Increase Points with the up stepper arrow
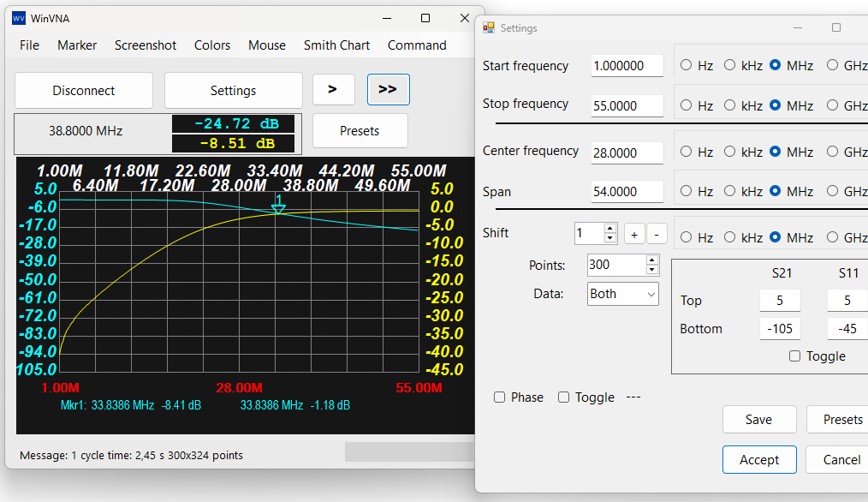This screenshot has width=868, height=502. [x=650, y=260]
